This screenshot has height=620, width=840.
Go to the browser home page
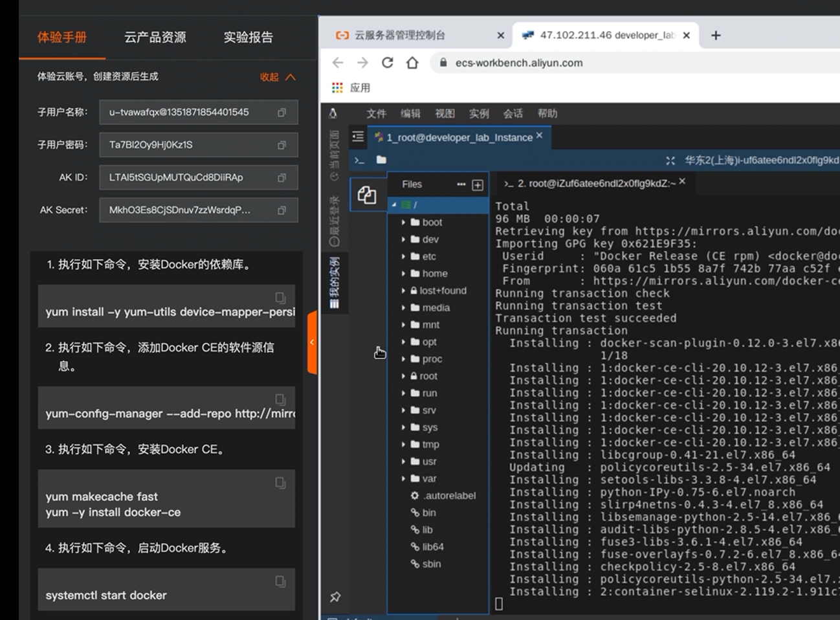tap(412, 63)
